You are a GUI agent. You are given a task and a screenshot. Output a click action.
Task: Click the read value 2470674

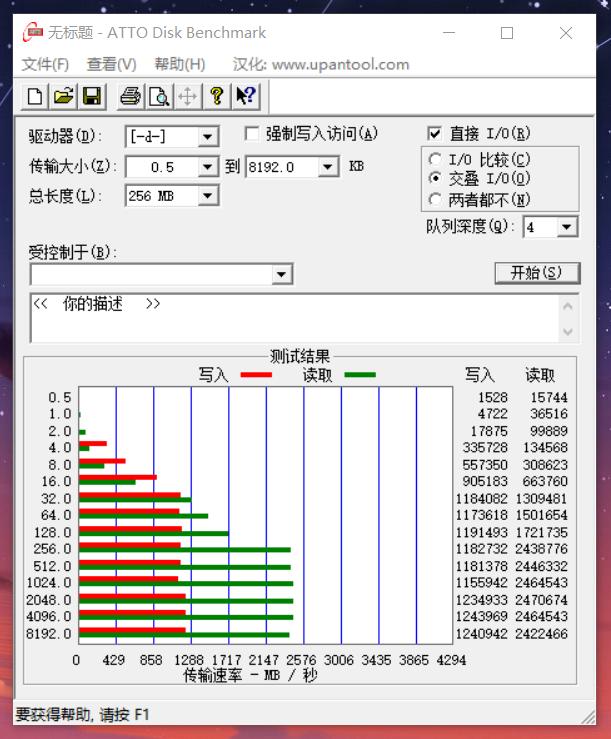(541, 600)
